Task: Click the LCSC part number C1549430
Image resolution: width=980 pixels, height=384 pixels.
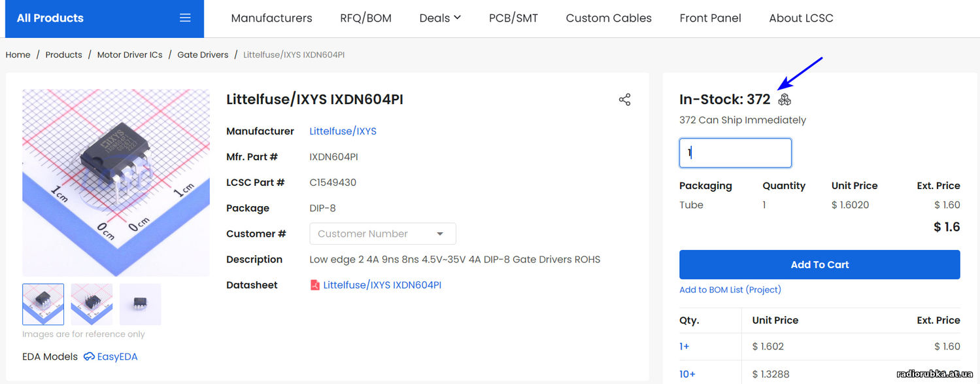Action: pyautogui.click(x=333, y=183)
